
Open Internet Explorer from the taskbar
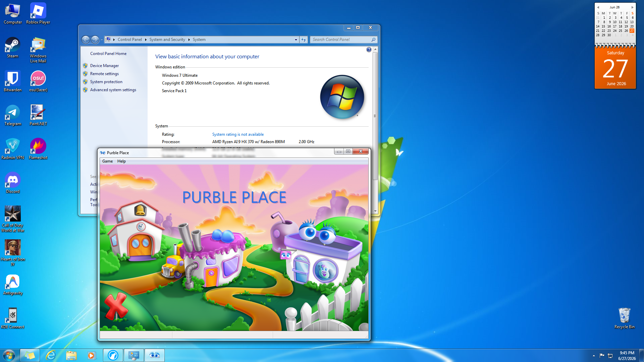(x=51, y=355)
